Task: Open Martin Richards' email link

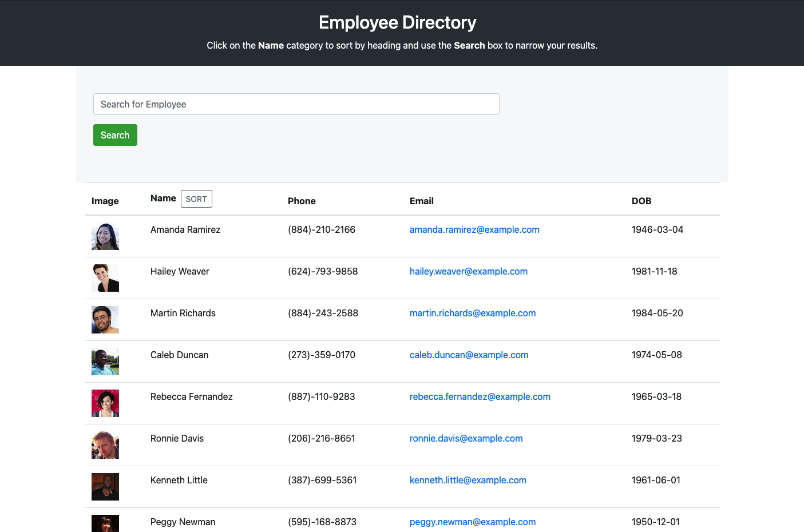Action: (473, 313)
